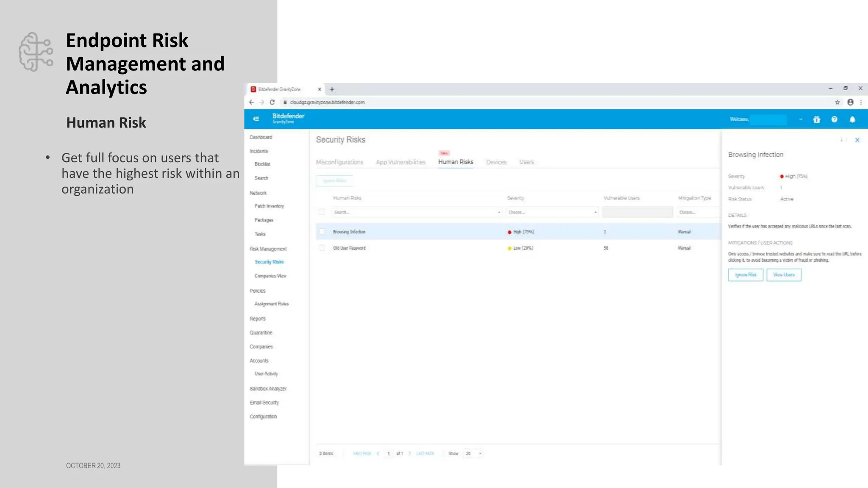This screenshot has height=488, width=868.
Task: Click the Ignore Risks button above table
Action: tap(334, 180)
